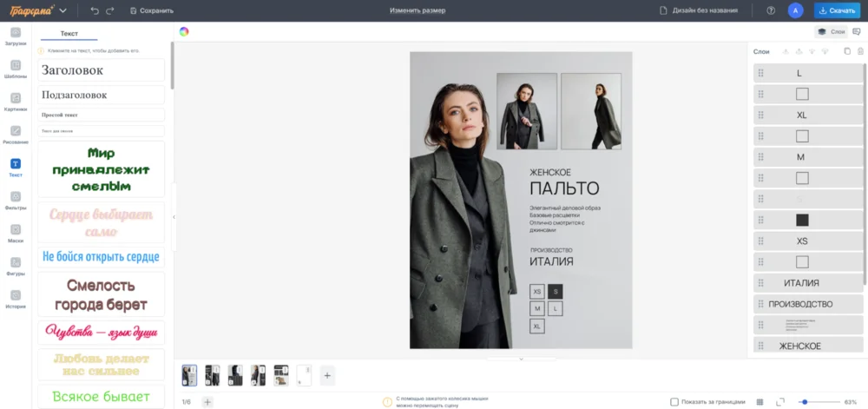Click the Сохранить save button
Image resolution: width=868 pixels, height=409 pixels.
[151, 10]
